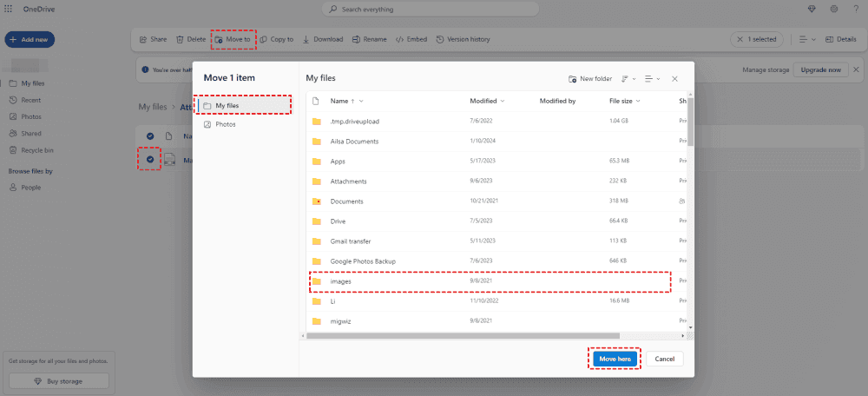Click the Search everything field
Screen dimensions: 868x396
[x=430, y=10]
